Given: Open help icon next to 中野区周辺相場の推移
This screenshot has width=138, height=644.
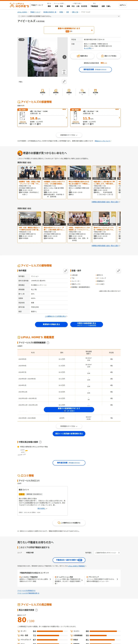Looking at the screenshot, I should (40, 442).
